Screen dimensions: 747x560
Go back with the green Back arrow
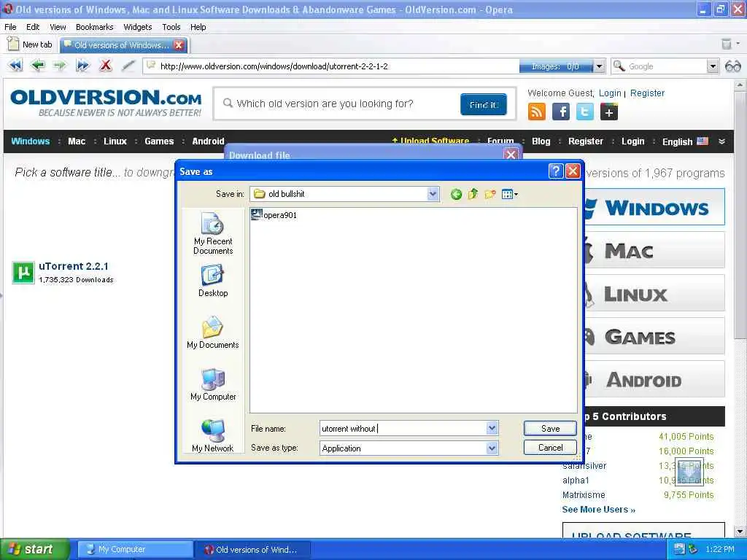pos(38,65)
